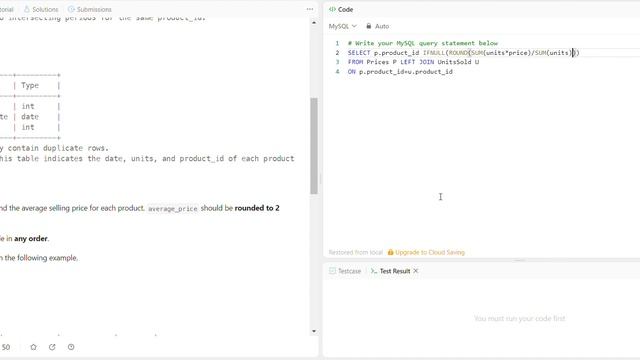
Task: Open the Solutions tab
Action: (41, 9)
